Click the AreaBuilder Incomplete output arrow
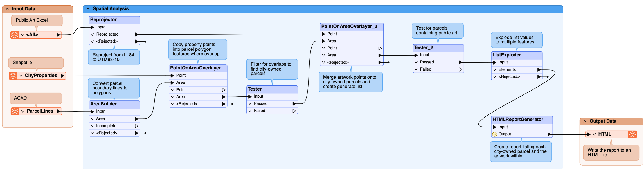 click(136, 126)
